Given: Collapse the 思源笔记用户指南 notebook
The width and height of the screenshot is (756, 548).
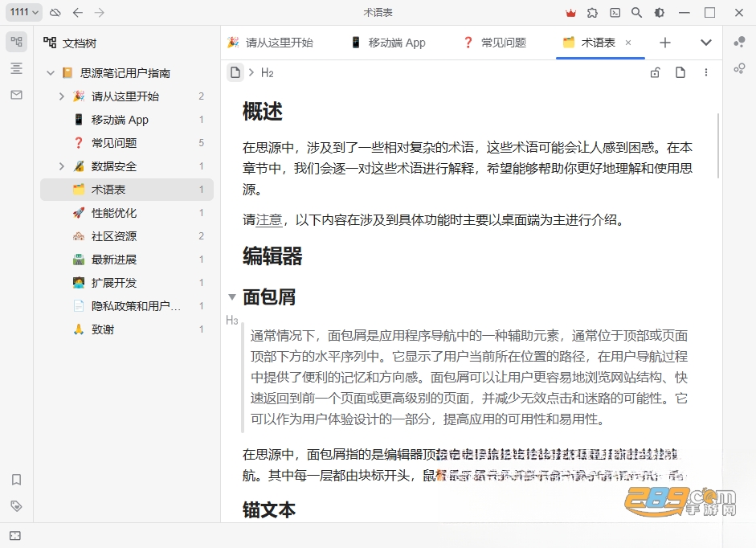Looking at the screenshot, I should (x=51, y=73).
